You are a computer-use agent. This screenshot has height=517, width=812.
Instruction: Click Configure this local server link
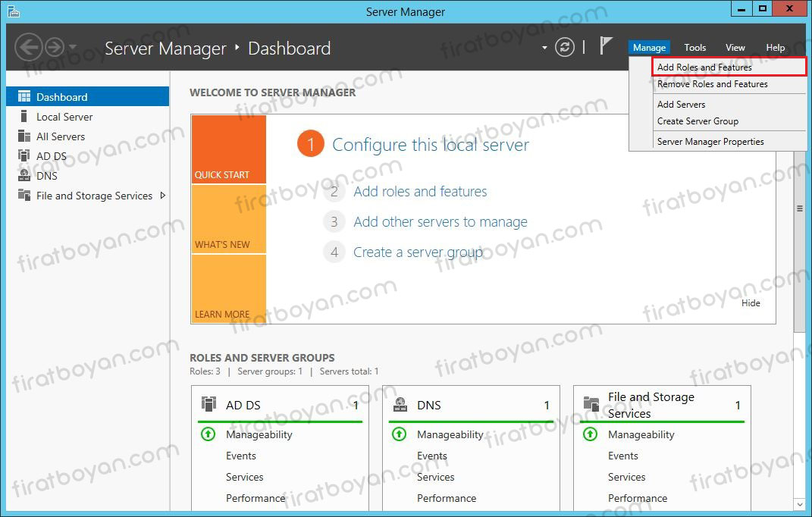(x=431, y=145)
